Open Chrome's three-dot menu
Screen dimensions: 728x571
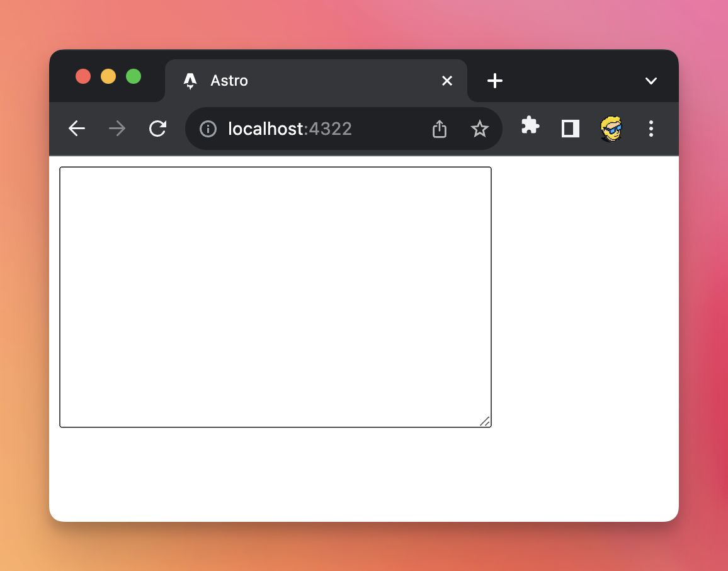click(x=651, y=129)
